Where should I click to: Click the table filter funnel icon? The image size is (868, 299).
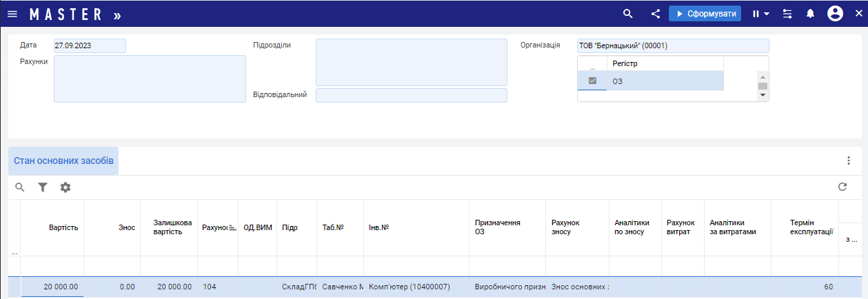point(43,187)
